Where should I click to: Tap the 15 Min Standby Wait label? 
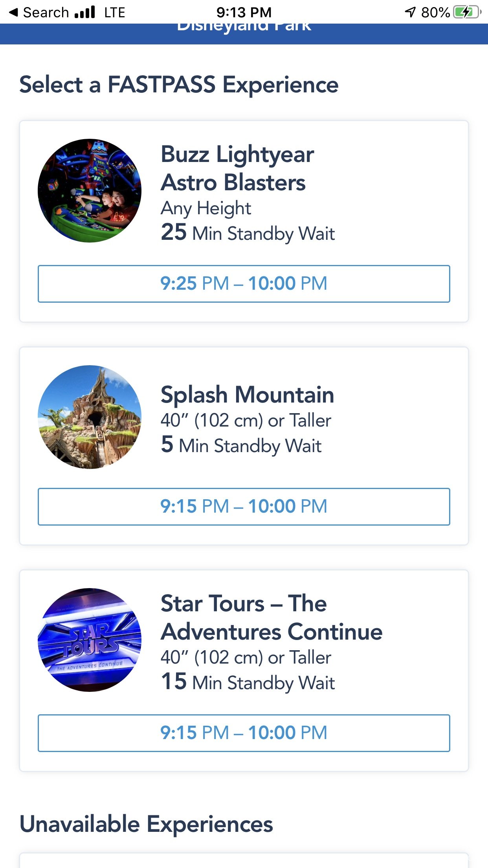(x=248, y=682)
